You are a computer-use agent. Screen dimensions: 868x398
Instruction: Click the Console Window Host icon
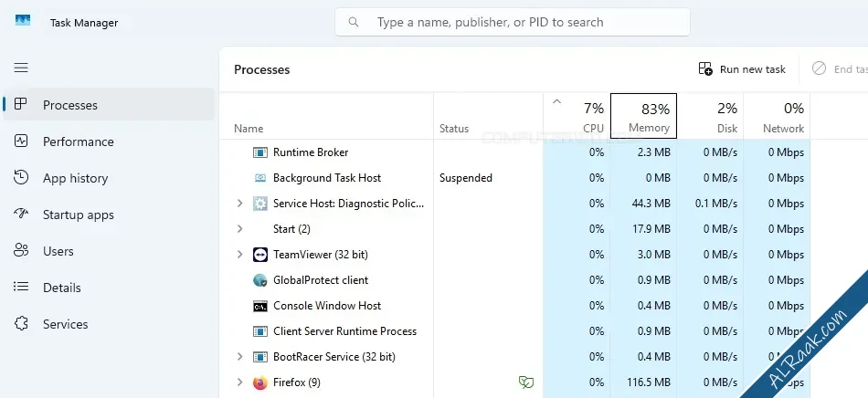pyautogui.click(x=260, y=306)
